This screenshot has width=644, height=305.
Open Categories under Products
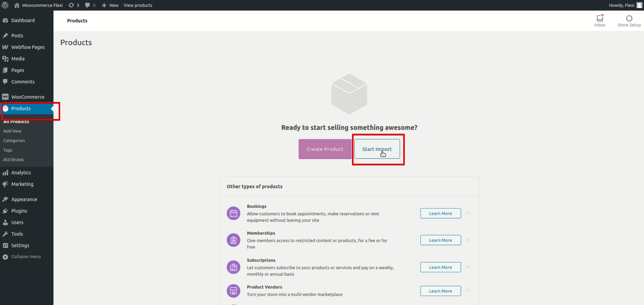14,141
